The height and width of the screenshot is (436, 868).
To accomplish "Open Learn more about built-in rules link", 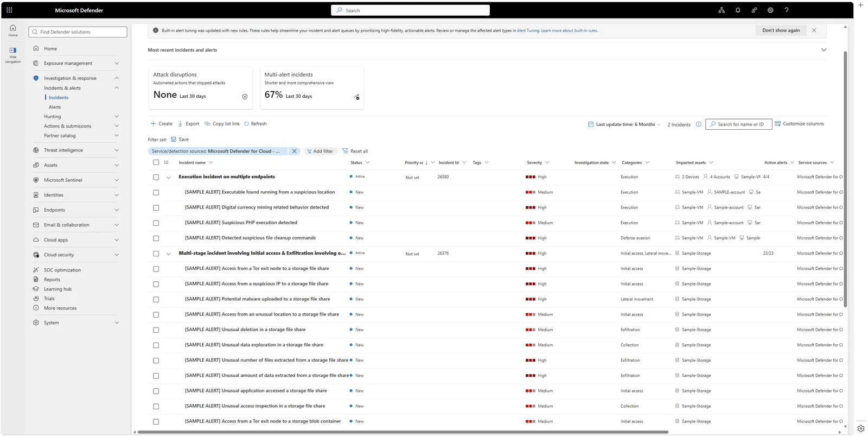I will pos(570,30).
